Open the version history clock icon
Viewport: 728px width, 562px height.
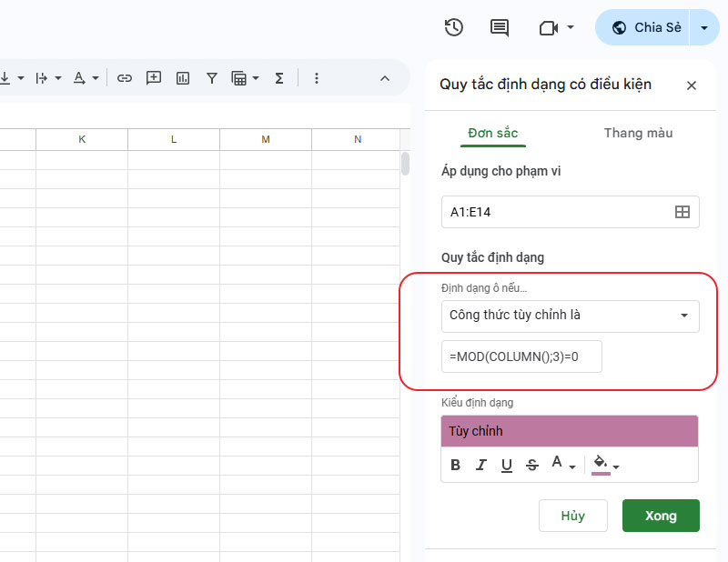click(x=454, y=27)
